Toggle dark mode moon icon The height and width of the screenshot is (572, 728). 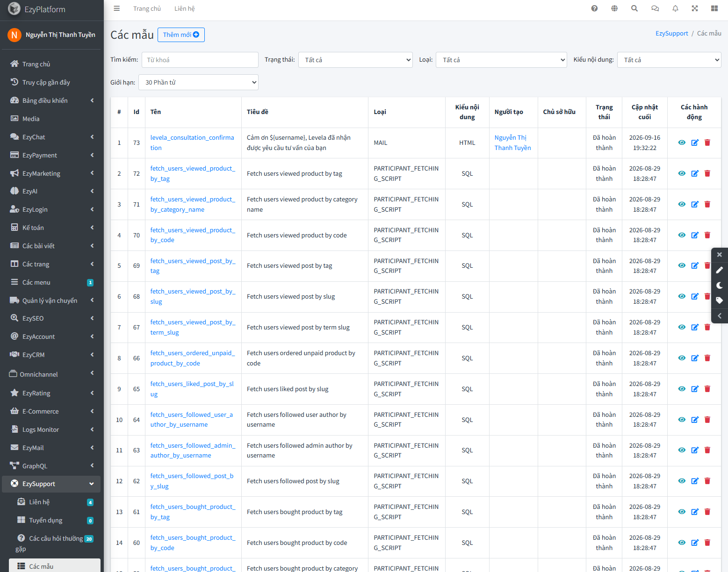click(720, 286)
